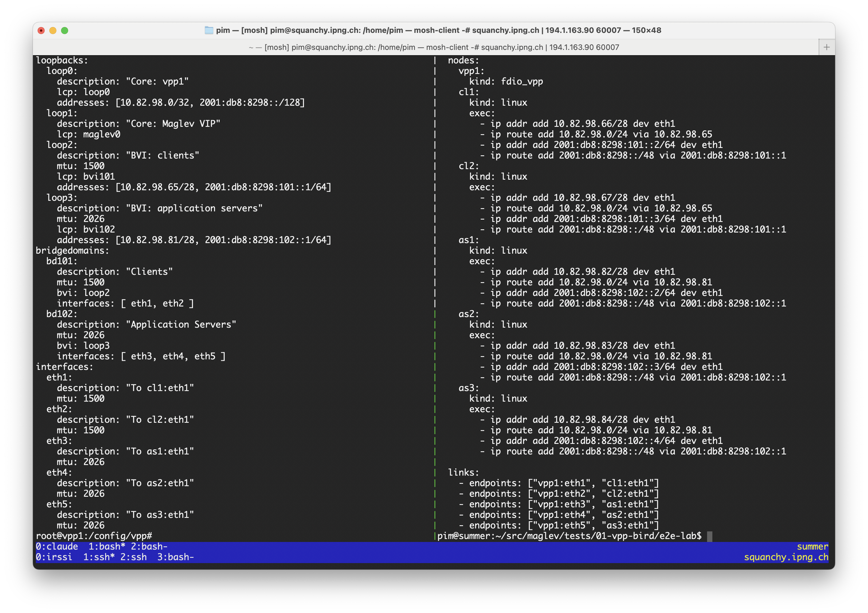Click the folder icon in title bar
Image resolution: width=868 pixels, height=613 pixels.
click(x=209, y=30)
